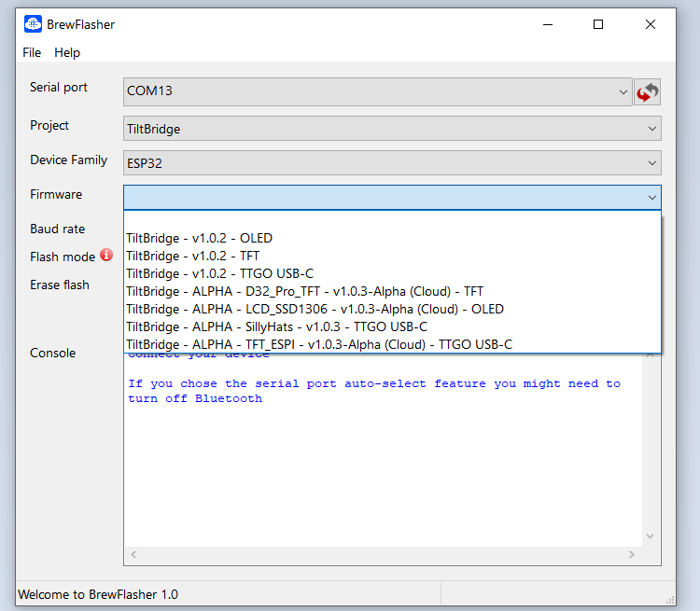The width and height of the screenshot is (700, 611).
Task: Open the File menu
Action: point(32,52)
